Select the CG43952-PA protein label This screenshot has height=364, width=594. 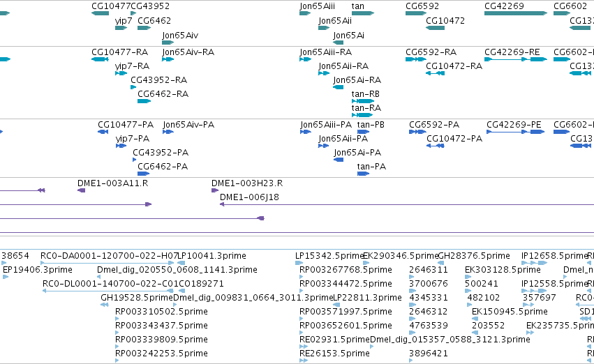[161, 153]
